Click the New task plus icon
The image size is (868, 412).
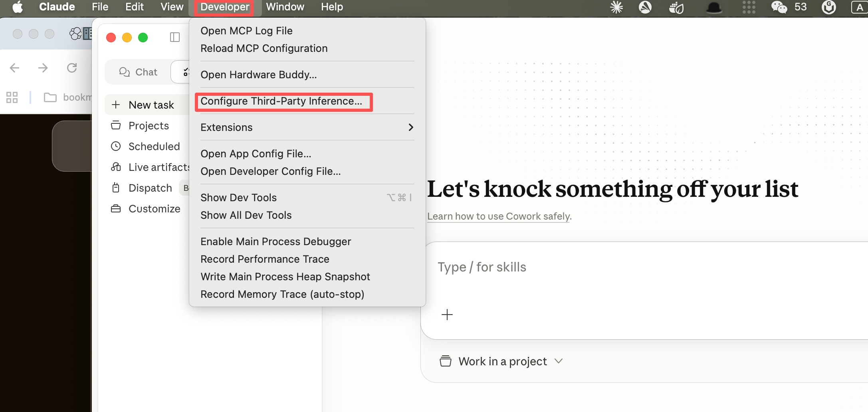[x=116, y=105]
